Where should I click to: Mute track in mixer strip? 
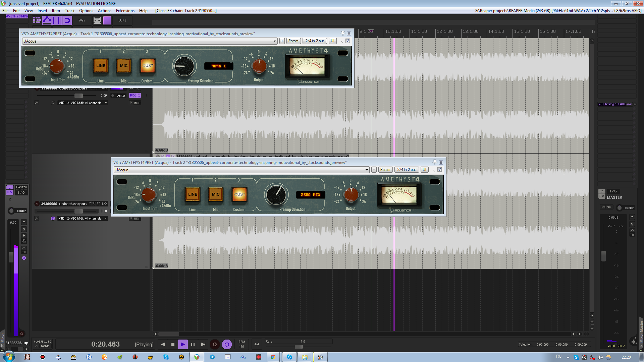(24, 222)
